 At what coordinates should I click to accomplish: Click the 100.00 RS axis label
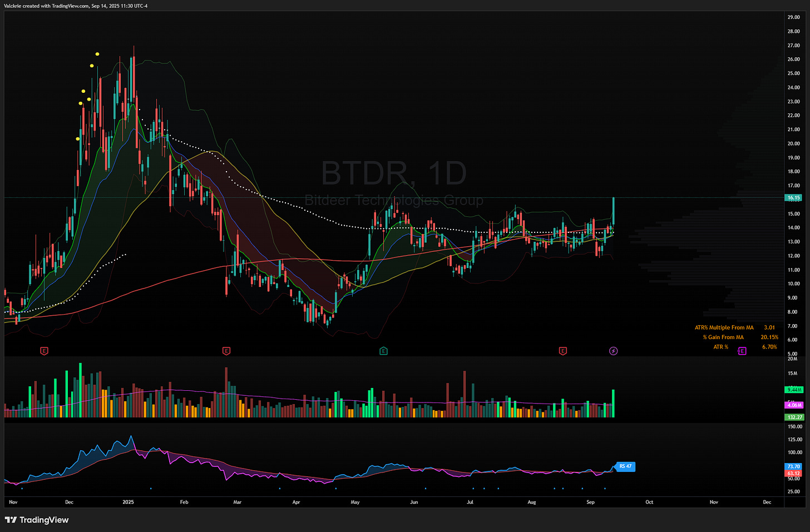click(795, 452)
